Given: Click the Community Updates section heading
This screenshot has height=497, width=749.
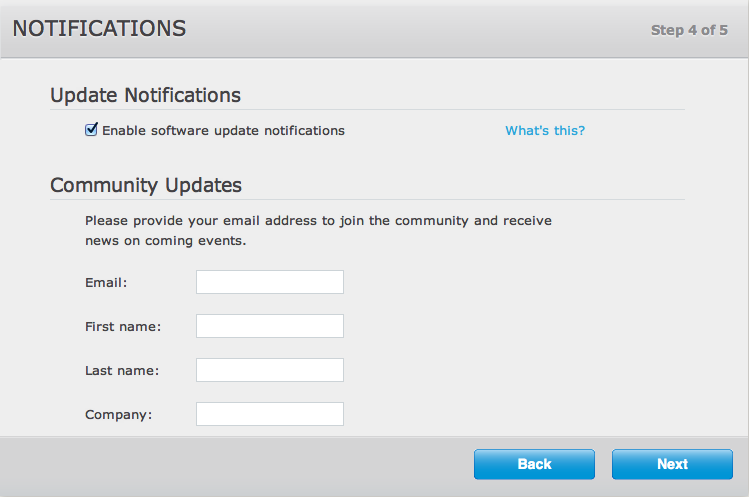Looking at the screenshot, I should [145, 185].
